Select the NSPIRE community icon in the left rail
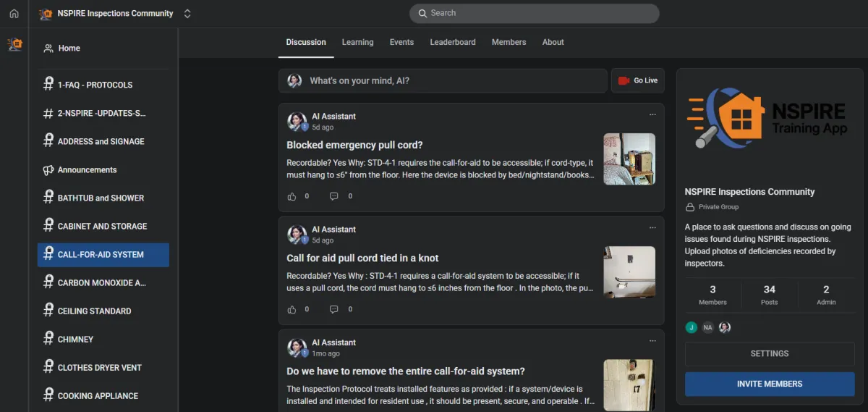Viewport: 868px width, 412px height. pyautogui.click(x=15, y=45)
